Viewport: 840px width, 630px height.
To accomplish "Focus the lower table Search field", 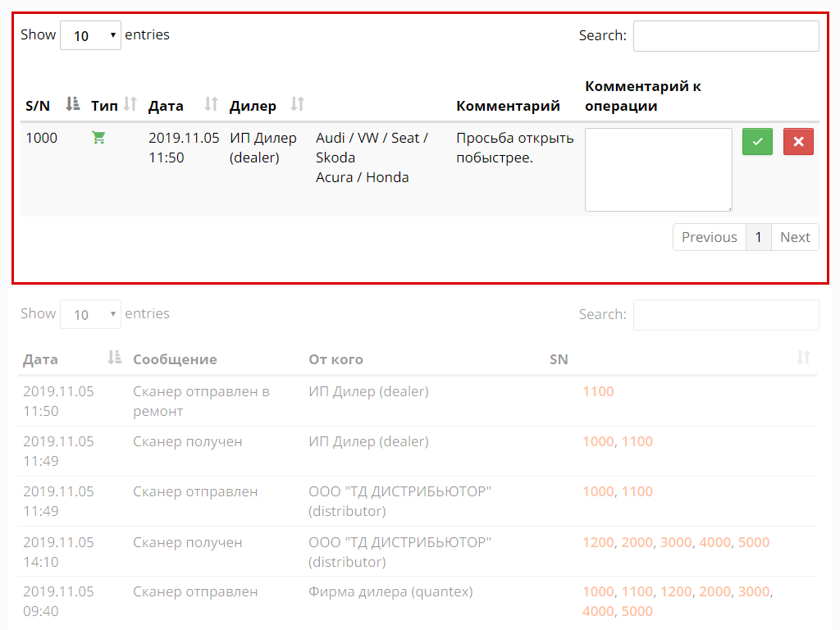I will coord(725,315).
